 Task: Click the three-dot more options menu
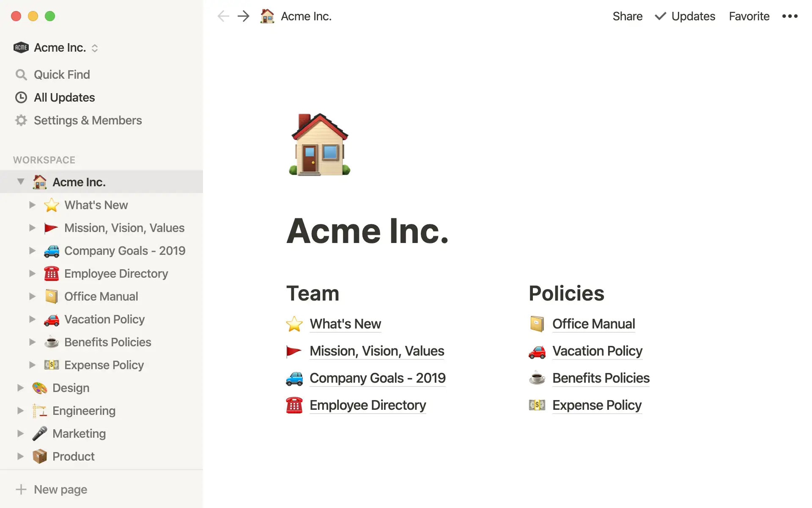pos(790,16)
